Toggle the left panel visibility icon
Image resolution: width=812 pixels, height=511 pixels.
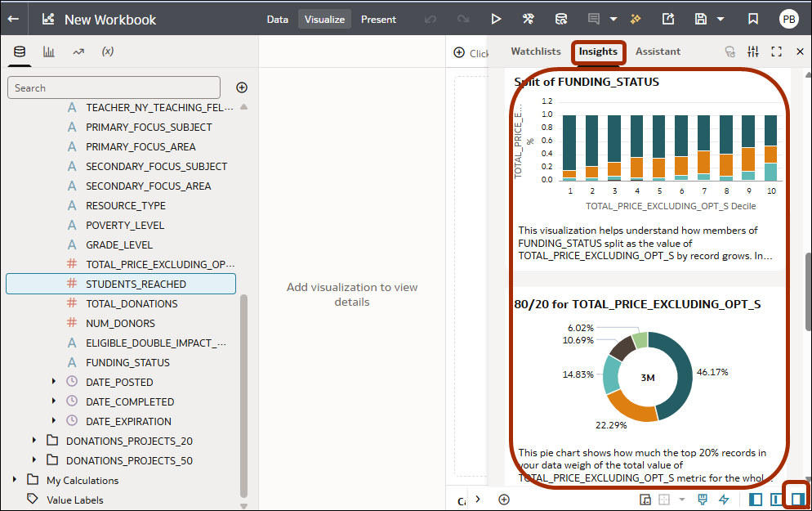click(x=756, y=499)
